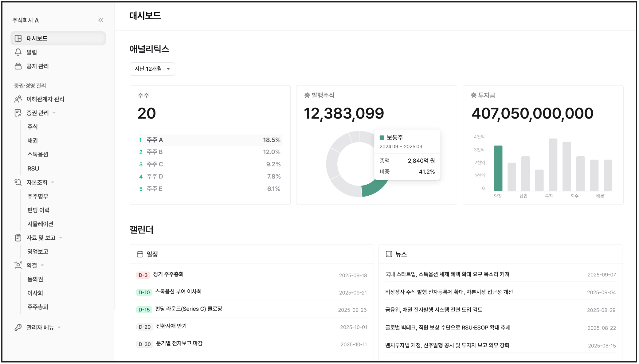Collapse the sidebar with double-chevron icon
The height and width of the screenshot is (364, 639).
click(101, 20)
